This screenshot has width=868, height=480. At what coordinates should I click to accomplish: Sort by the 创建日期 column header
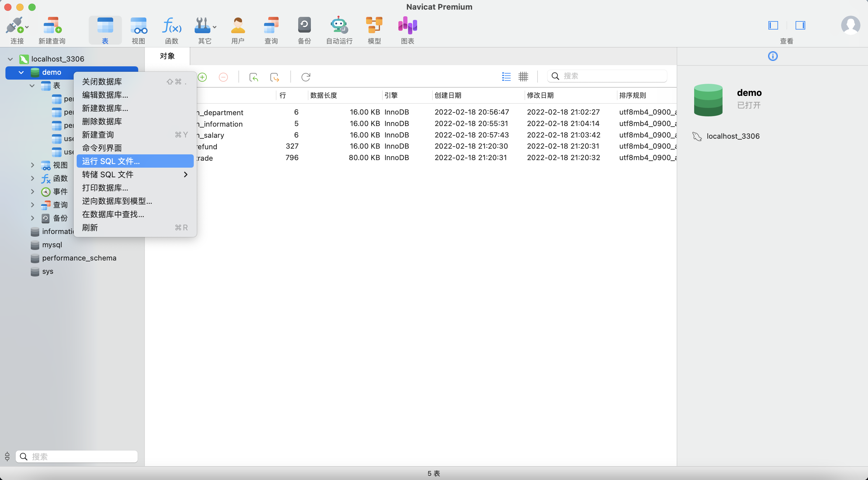[x=478, y=95]
